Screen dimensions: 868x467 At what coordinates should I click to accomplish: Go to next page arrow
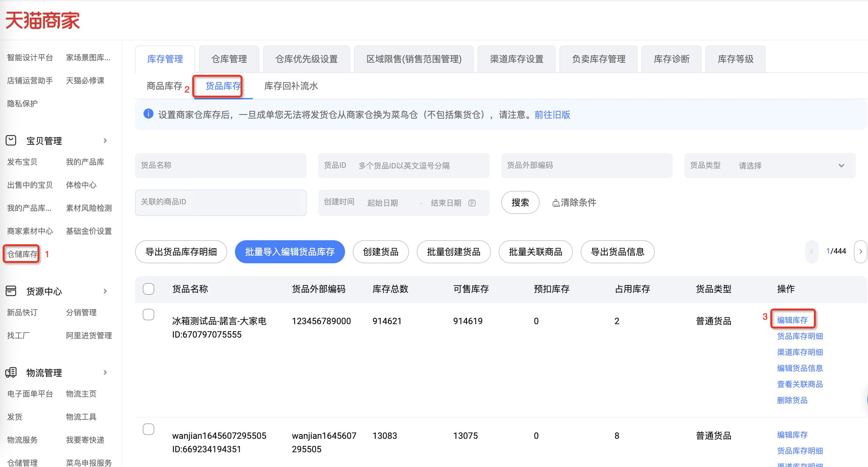pos(861,251)
